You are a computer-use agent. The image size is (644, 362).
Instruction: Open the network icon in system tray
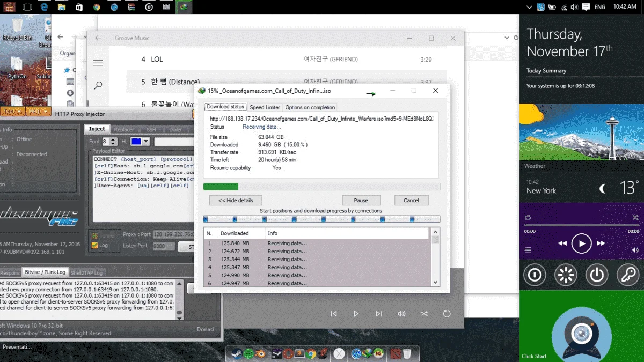click(565, 7)
